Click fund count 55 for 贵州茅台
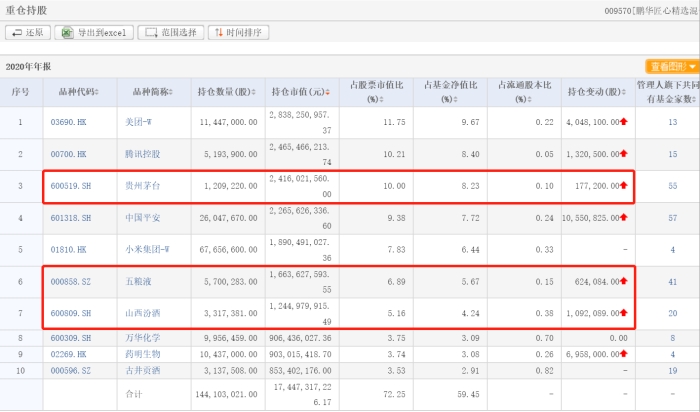 pyautogui.click(x=672, y=186)
